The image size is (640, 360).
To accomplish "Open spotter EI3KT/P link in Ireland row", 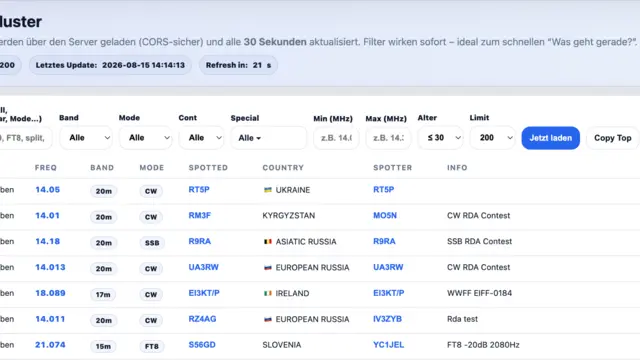I will point(389,293).
